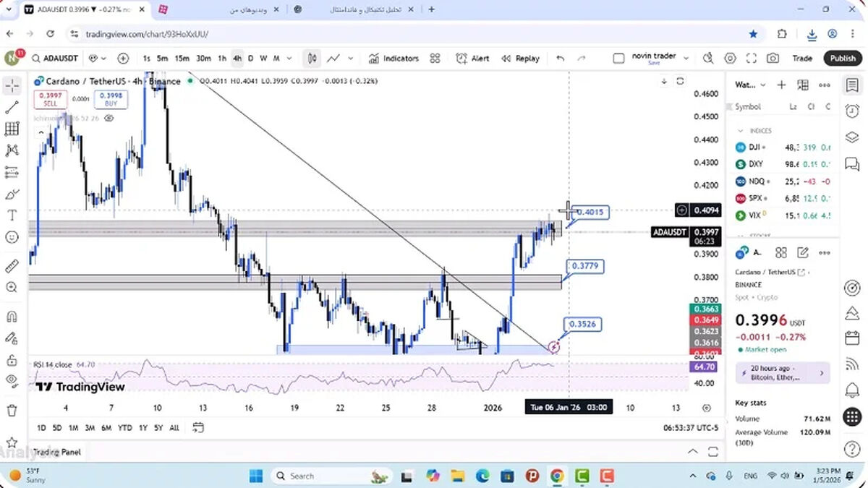Expand the news item arrow for Bitcoin, Ether
Image resolution: width=868 pixels, height=488 pixels.
(821, 373)
